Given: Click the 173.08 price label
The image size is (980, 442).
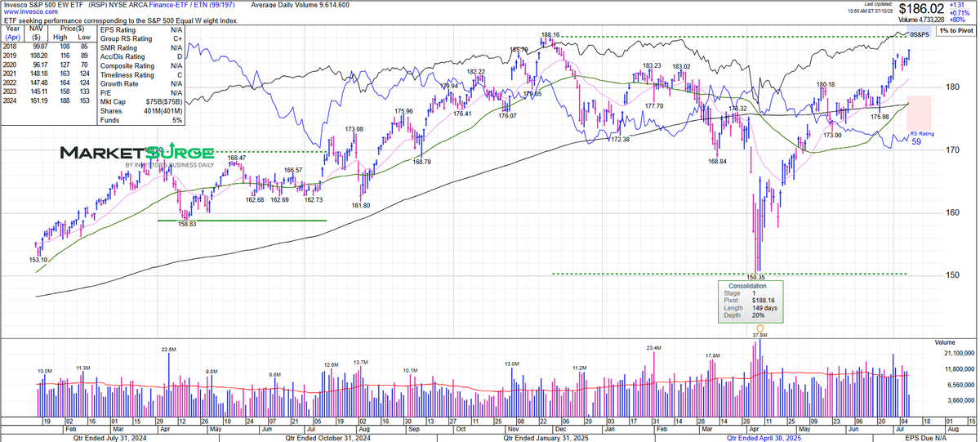Looking at the screenshot, I should 354,129.
